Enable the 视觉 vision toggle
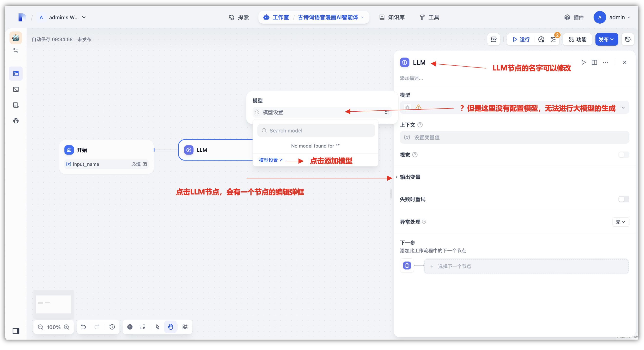 (624, 155)
